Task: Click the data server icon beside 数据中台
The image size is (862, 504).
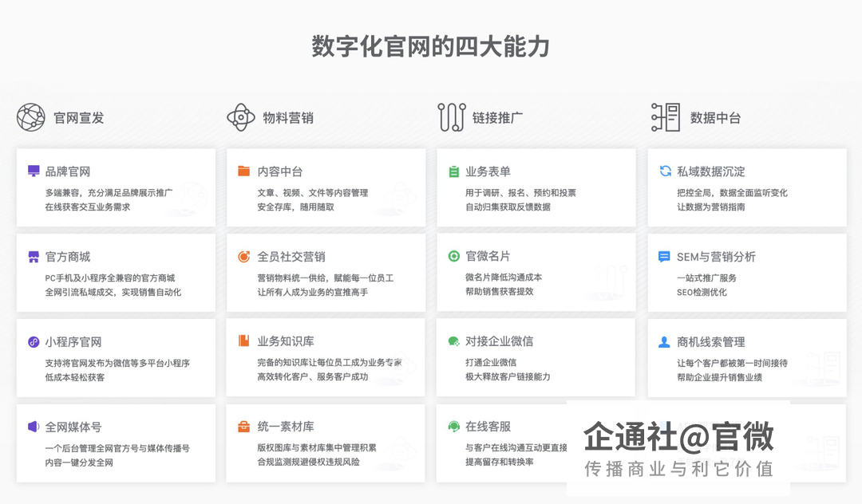Action: click(x=666, y=117)
